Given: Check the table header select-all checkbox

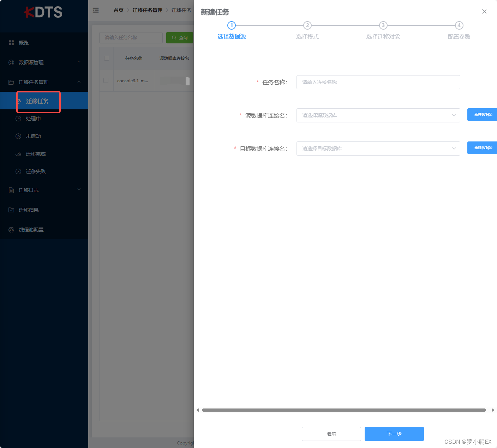Looking at the screenshot, I should (x=107, y=58).
